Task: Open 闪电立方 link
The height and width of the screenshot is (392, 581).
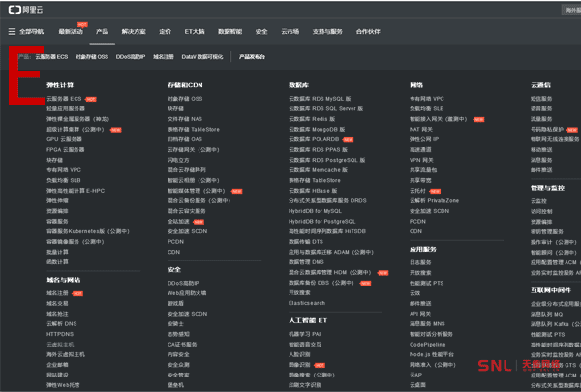Action: (178, 160)
